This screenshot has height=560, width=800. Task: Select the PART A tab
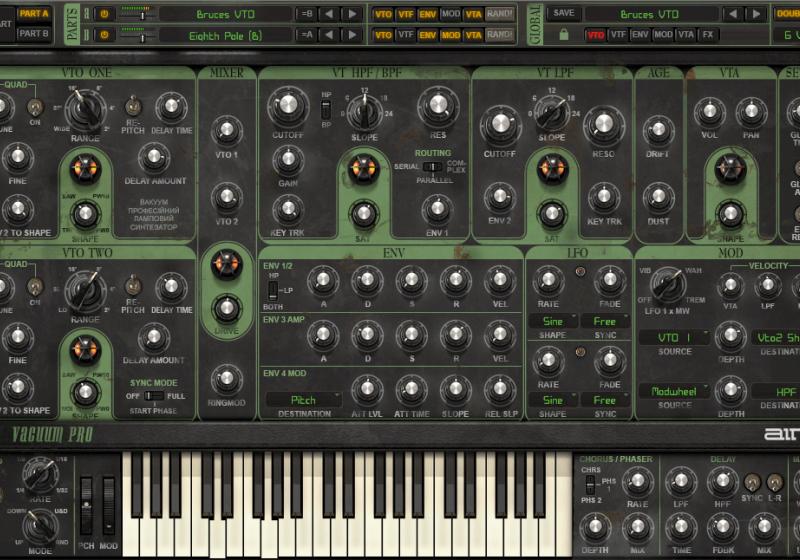click(33, 13)
